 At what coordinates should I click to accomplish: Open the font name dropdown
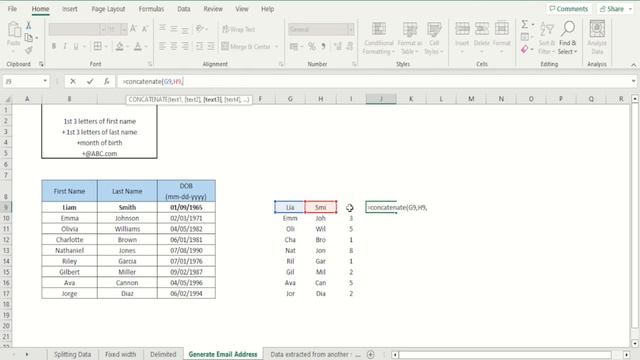click(102, 29)
